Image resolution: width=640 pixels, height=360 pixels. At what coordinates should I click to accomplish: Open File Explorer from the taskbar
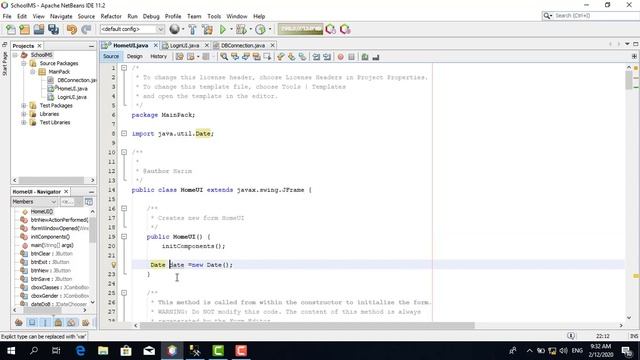103,351
